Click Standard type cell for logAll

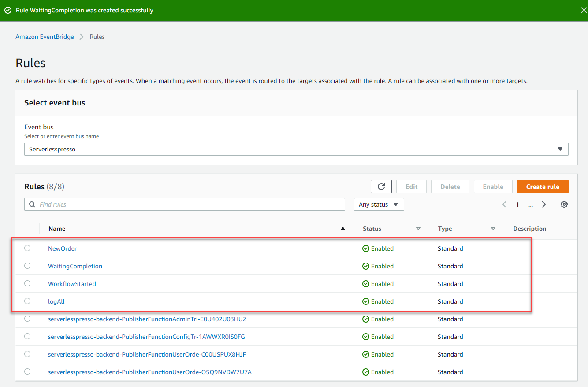450,301
